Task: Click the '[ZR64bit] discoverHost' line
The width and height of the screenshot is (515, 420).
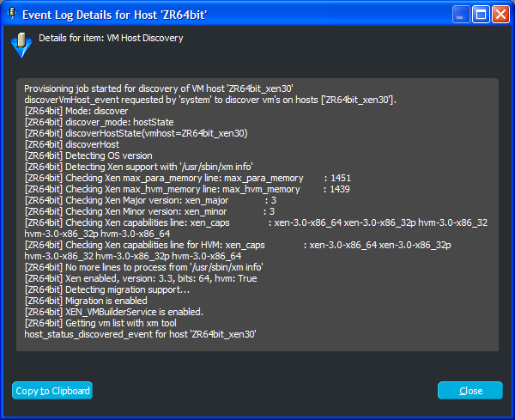Action: (72, 144)
